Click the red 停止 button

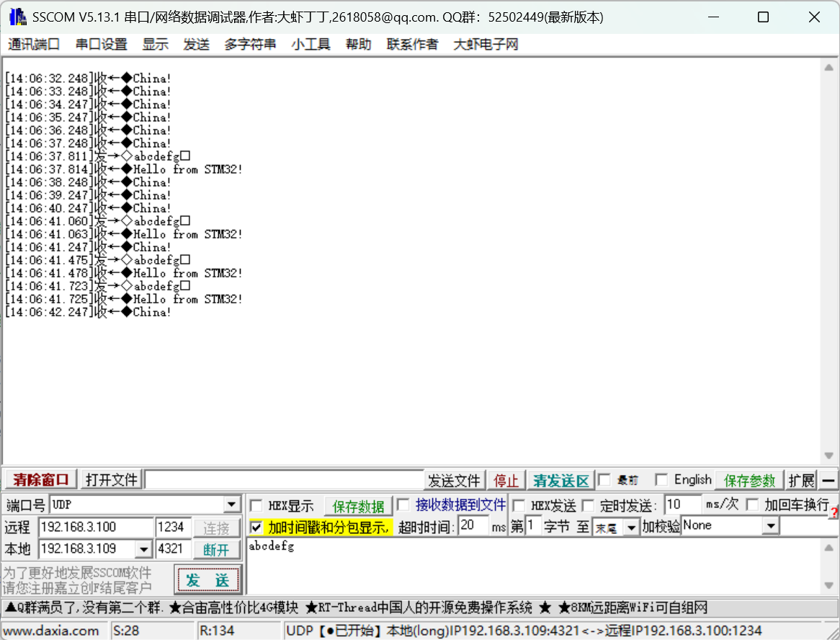pos(506,481)
